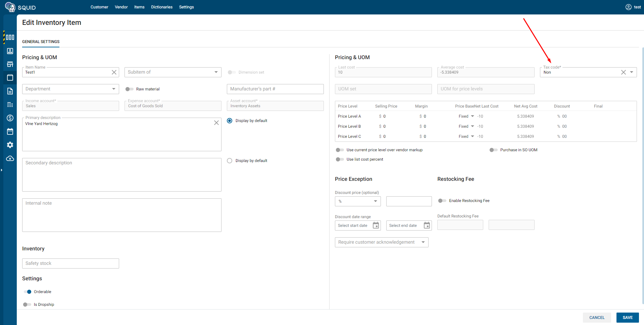
Task: Open the document icon in the sidebar
Action: (10, 91)
